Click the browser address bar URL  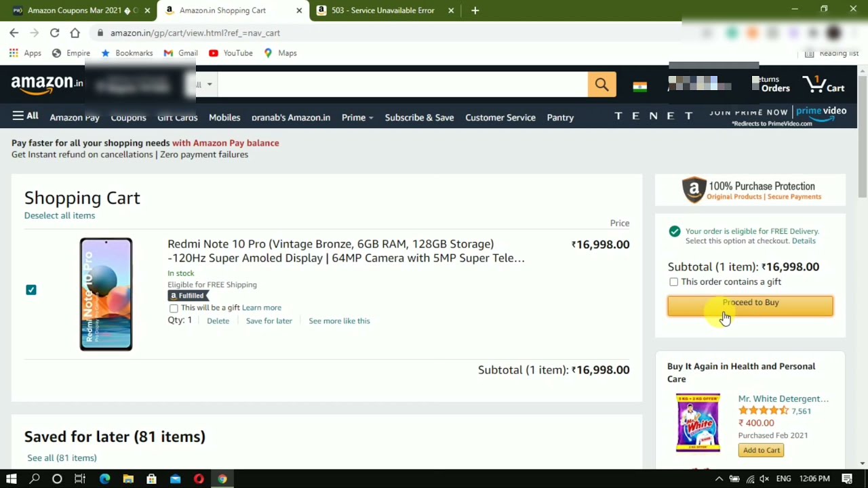195,33
